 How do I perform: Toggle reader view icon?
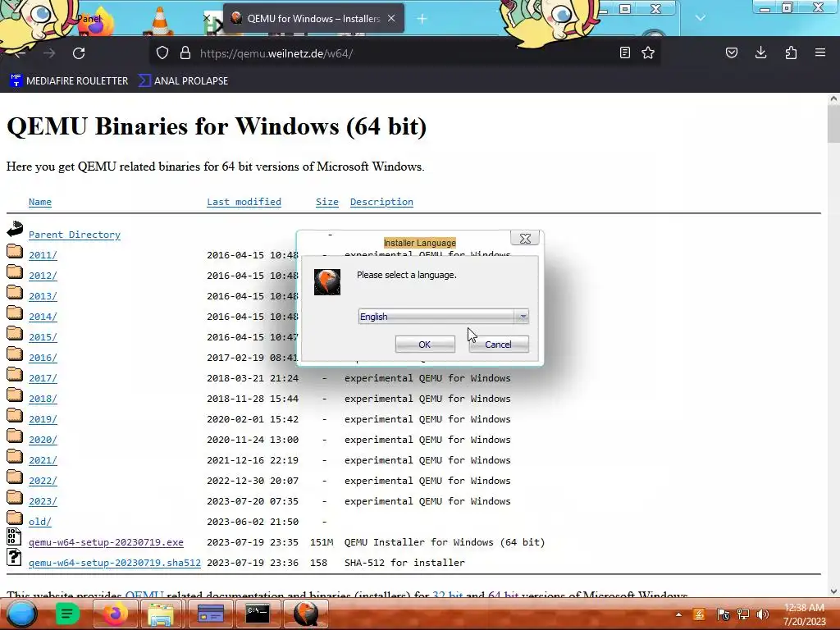click(624, 52)
